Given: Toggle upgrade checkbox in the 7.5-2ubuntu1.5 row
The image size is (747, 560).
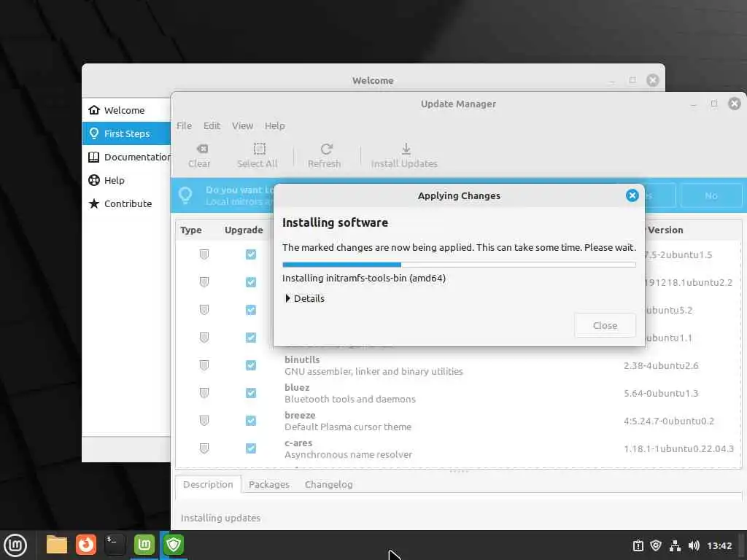Looking at the screenshot, I should pyautogui.click(x=251, y=254).
